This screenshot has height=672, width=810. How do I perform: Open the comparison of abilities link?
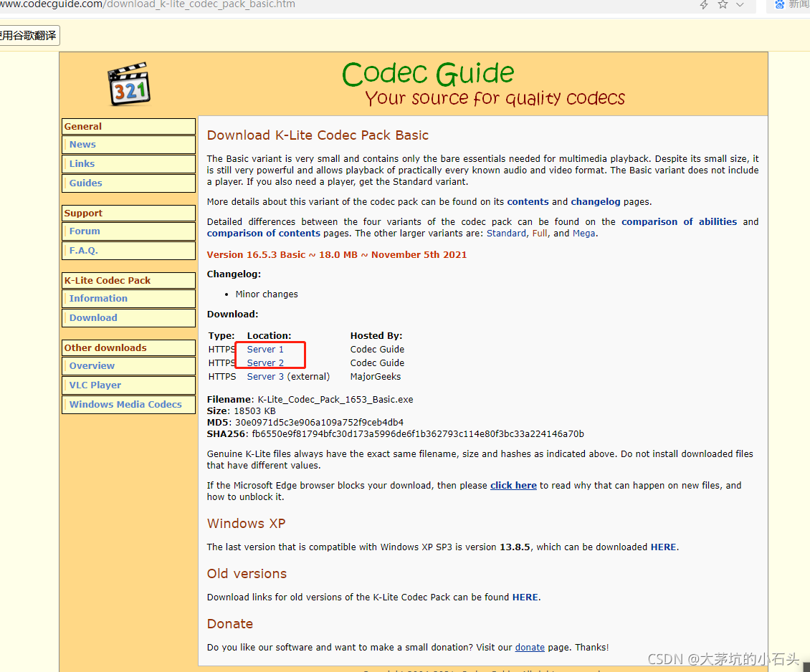click(x=680, y=221)
